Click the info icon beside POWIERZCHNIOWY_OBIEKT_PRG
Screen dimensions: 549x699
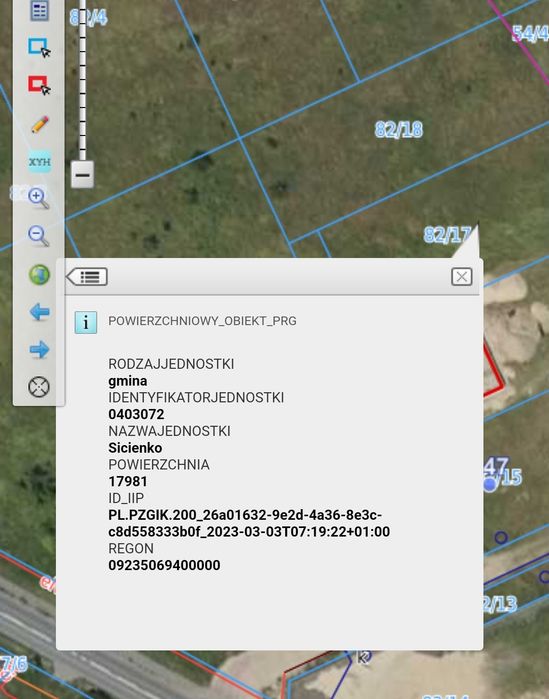(86, 322)
